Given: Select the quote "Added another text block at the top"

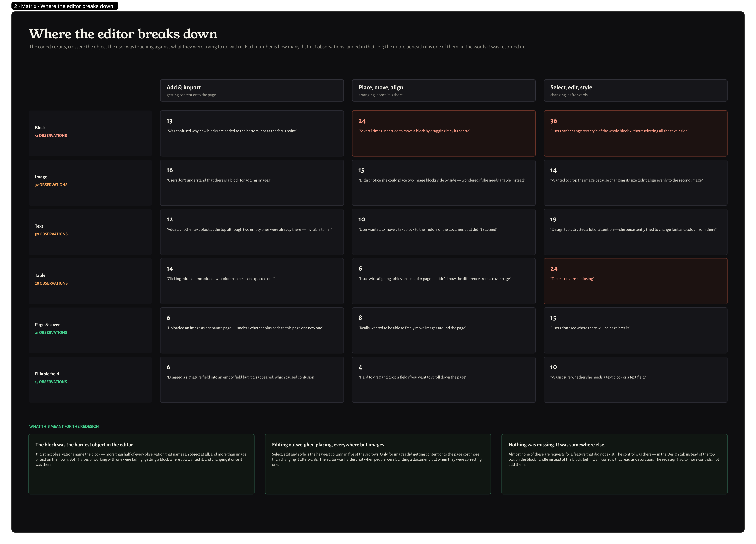Looking at the screenshot, I should (249, 230).
